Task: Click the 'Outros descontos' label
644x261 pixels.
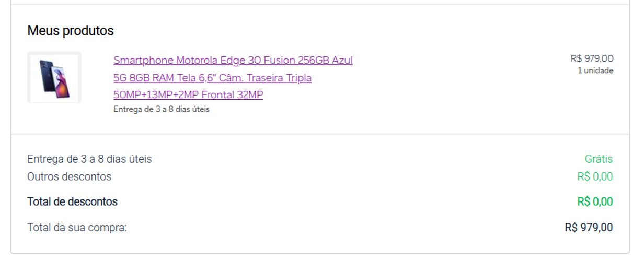Action: [x=69, y=176]
